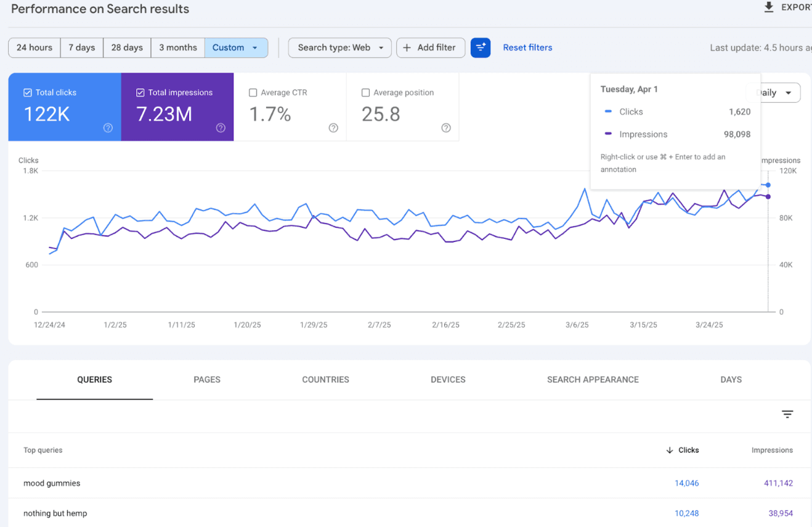Screen dimensions: 812x527
Task: Click help icon in Average position card
Action: (x=446, y=128)
